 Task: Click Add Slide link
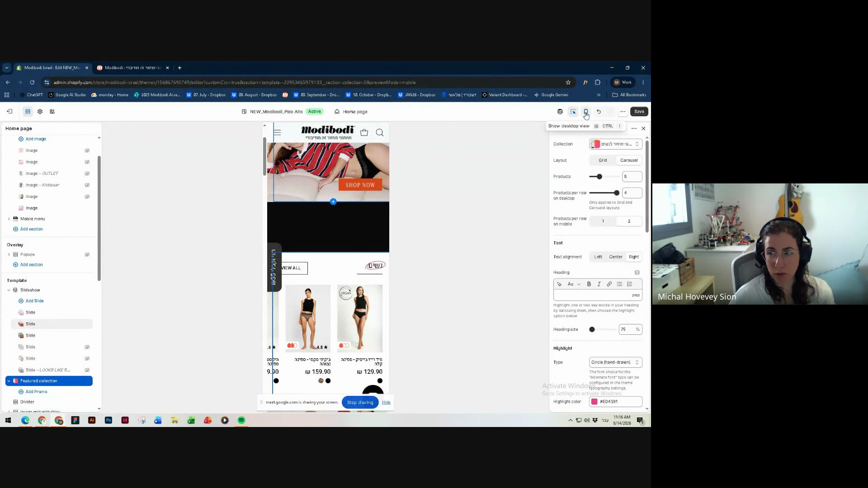point(31,301)
